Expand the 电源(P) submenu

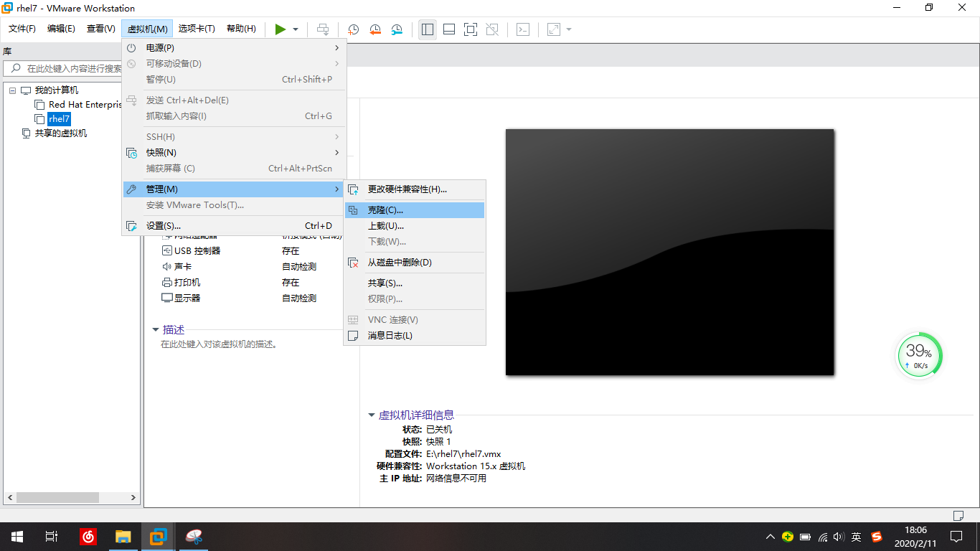point(234,48)
